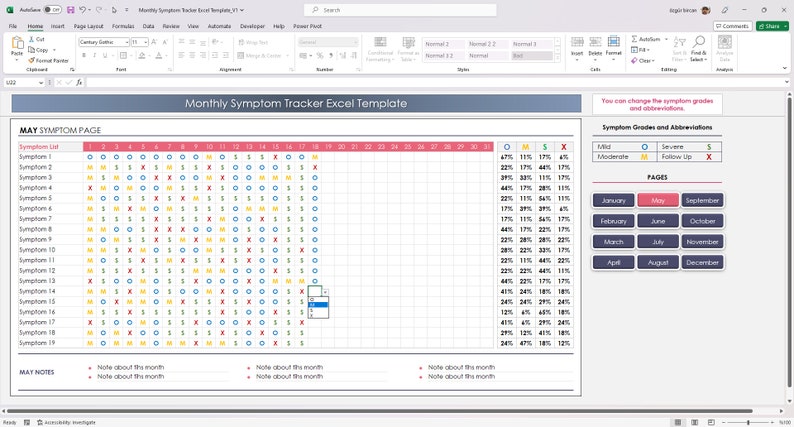Decrease the font size
The height and width of the screenshot is (427, 794).
tap(165, 42)
